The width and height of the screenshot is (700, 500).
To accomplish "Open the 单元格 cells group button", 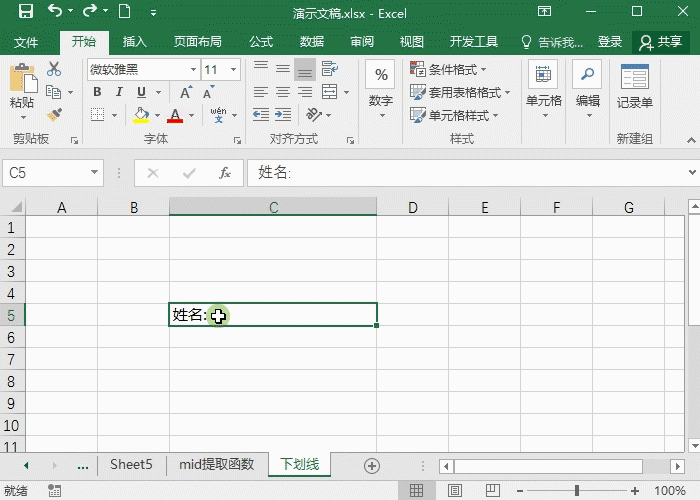I will tap(544, 91).
